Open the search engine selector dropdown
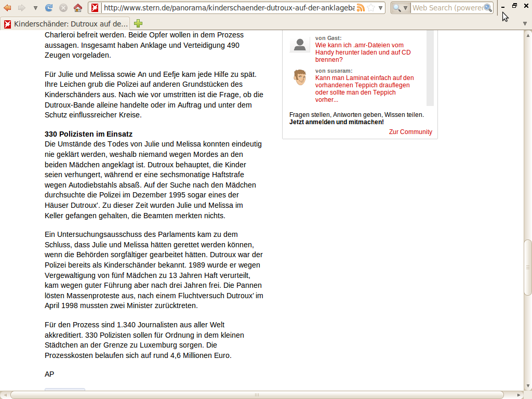 click(x=401, y=8)
